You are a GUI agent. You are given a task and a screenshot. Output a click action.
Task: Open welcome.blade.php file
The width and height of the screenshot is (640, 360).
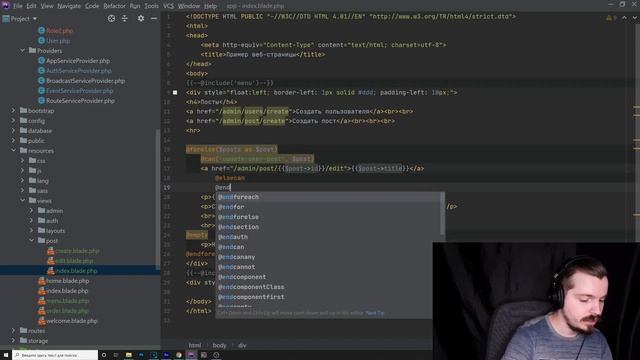(x=71, y=321)
